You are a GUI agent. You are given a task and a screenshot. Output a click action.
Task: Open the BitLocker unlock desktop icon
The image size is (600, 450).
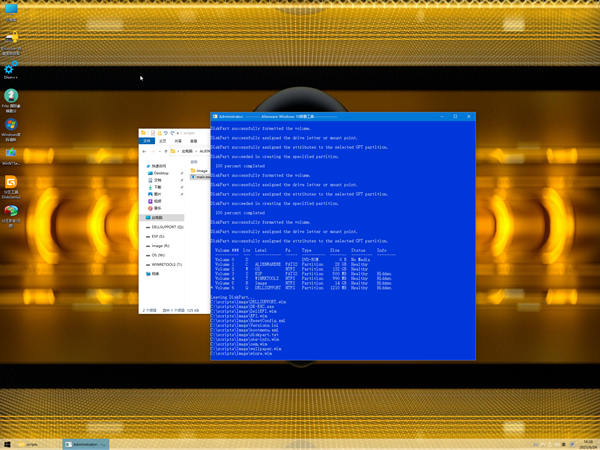click(11, 42)
